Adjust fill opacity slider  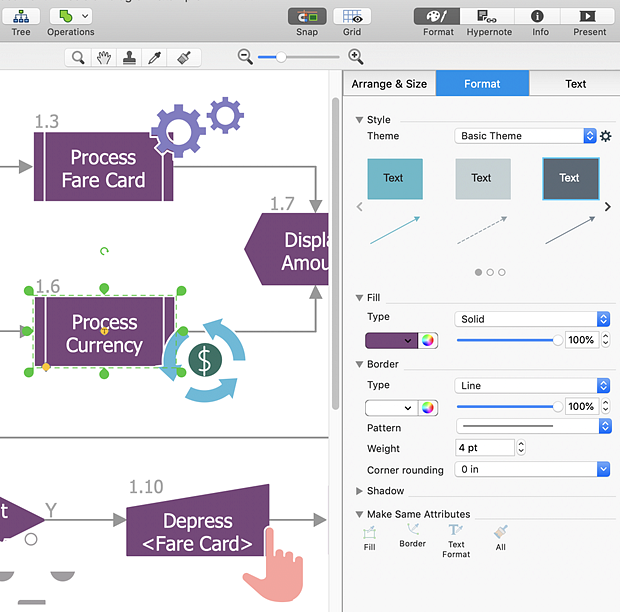coord(509,340)
